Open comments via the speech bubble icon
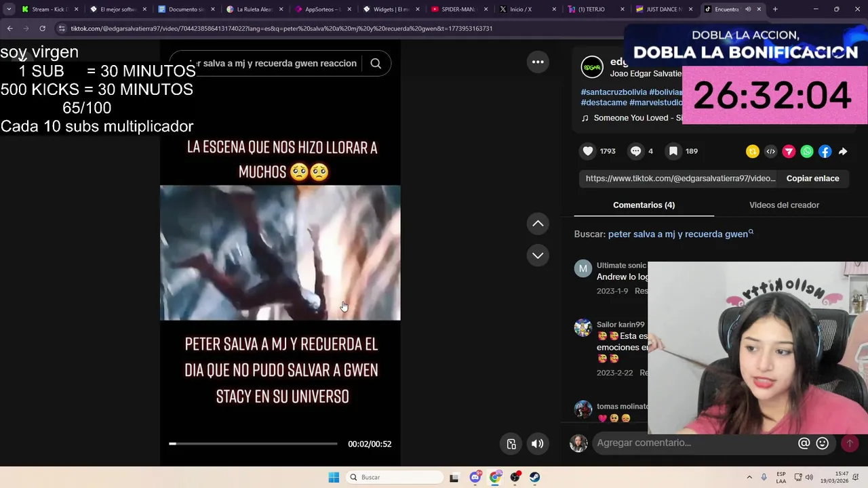This screenshot has height=488, width=868. tap(635, 151)
